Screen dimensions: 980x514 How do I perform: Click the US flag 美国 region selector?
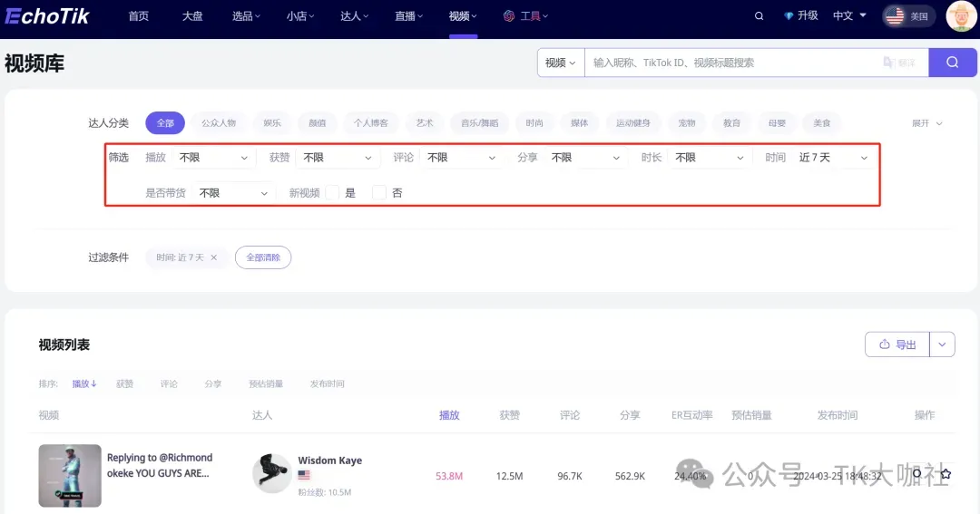[x=908, y=16]
